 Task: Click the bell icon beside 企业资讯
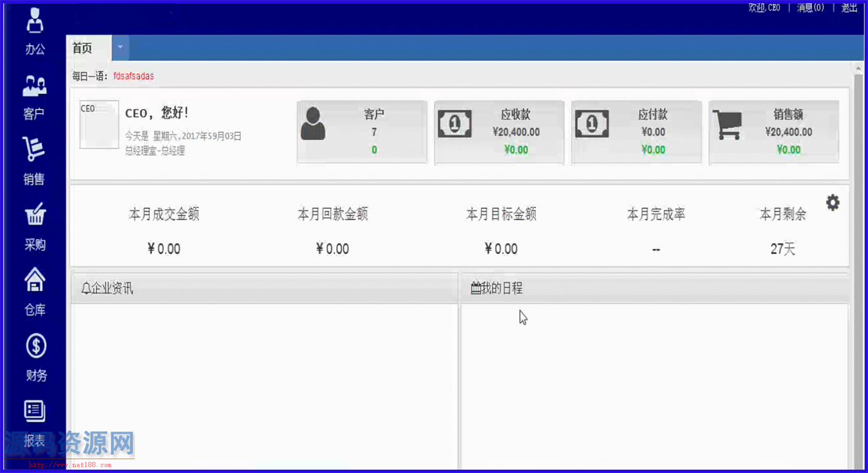(x=85, y=288)
